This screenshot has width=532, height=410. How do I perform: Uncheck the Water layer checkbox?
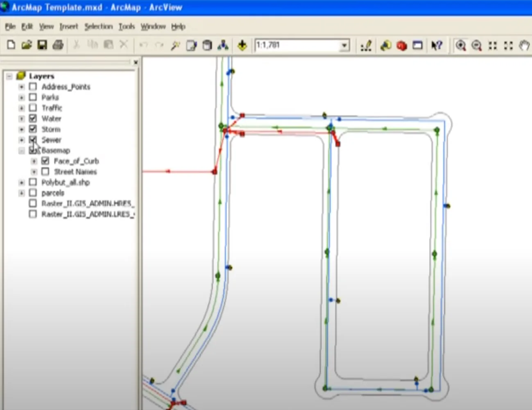tap(33, 118)
